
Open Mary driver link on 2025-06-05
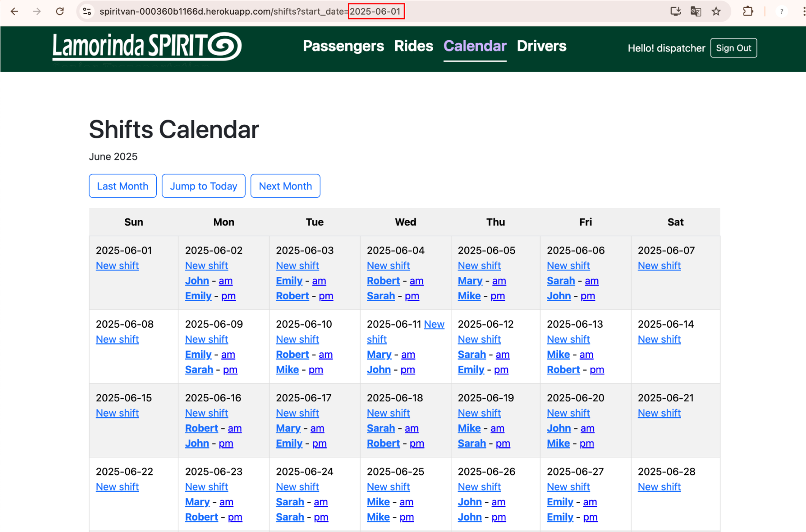pos(470,281)
